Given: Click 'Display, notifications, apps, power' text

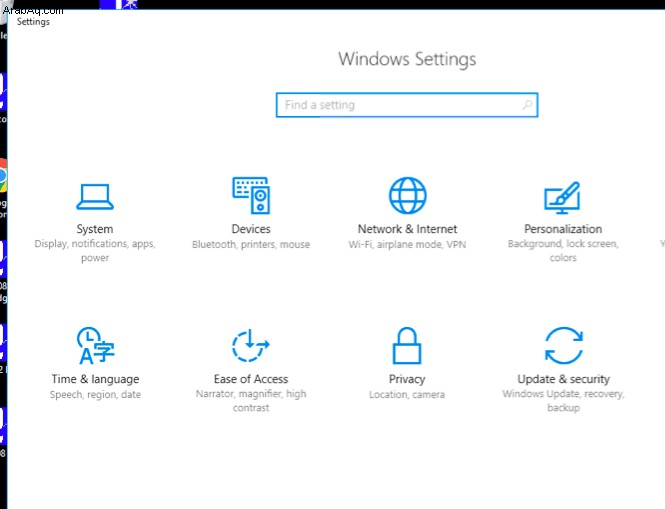Looking at the screenshot, I should point(95,251).
